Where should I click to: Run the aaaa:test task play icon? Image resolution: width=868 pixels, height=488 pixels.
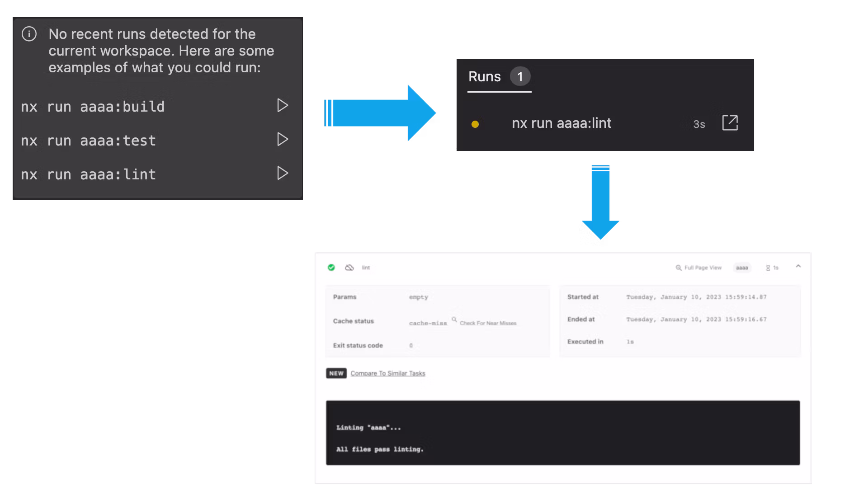pyautogui.click(x=283, y=139)
